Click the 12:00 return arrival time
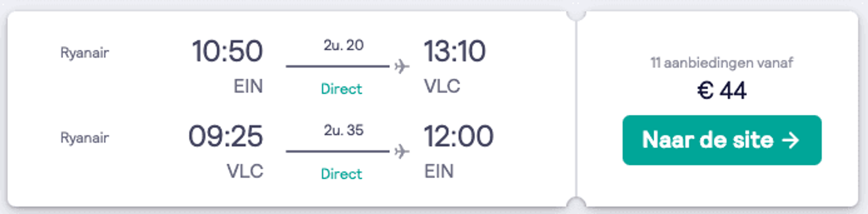Viewport: 868px width, 214px height. pos(459,136)
